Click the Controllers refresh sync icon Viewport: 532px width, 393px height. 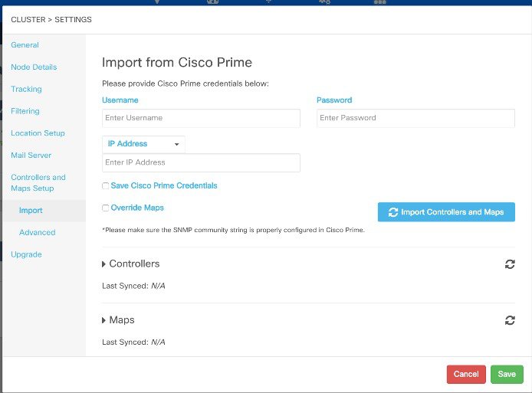pos(510,264)
